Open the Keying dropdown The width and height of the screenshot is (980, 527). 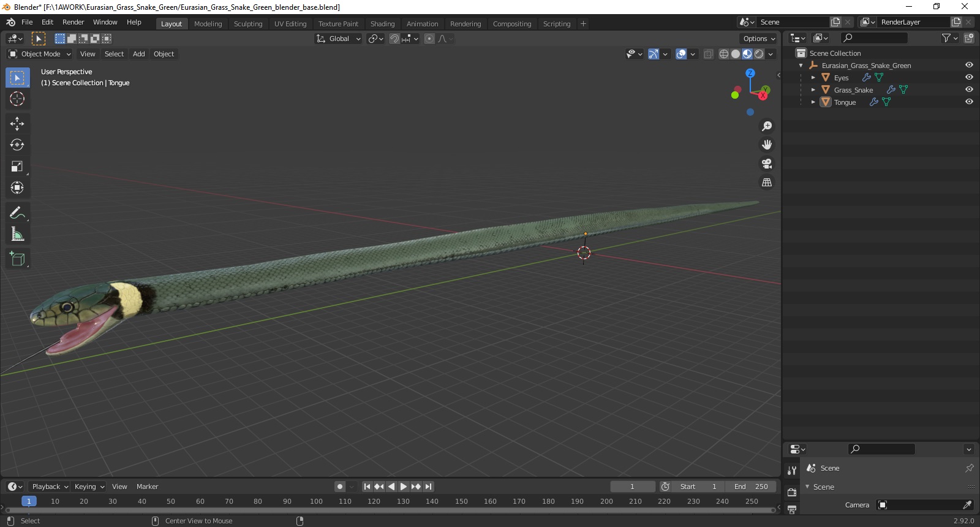tap(89, 487)
